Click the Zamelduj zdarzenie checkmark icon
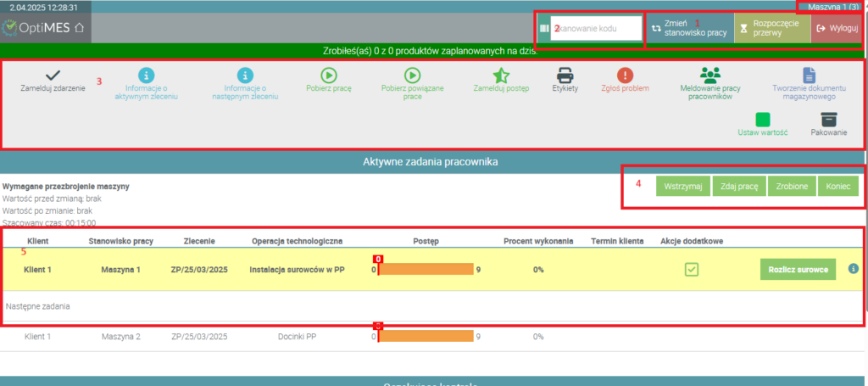This screenshot has width=868, height=386. [x=53, y=76]
